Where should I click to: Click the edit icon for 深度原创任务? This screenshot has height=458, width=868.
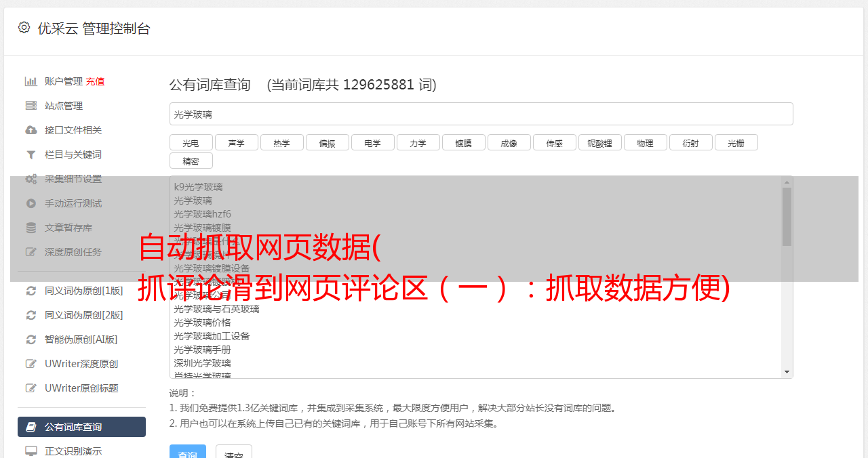31,252
